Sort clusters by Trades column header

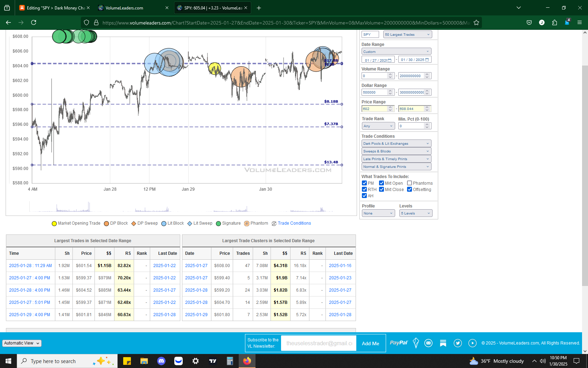pos(243,253)
